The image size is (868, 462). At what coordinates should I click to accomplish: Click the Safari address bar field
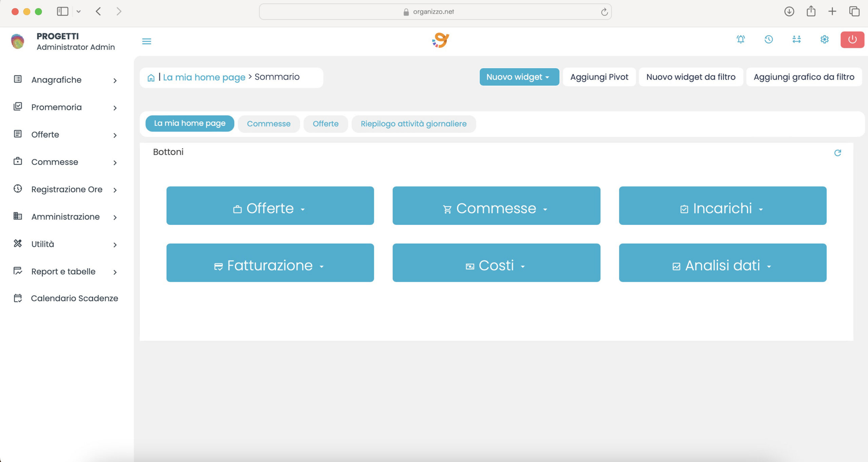tap(435, 12)
